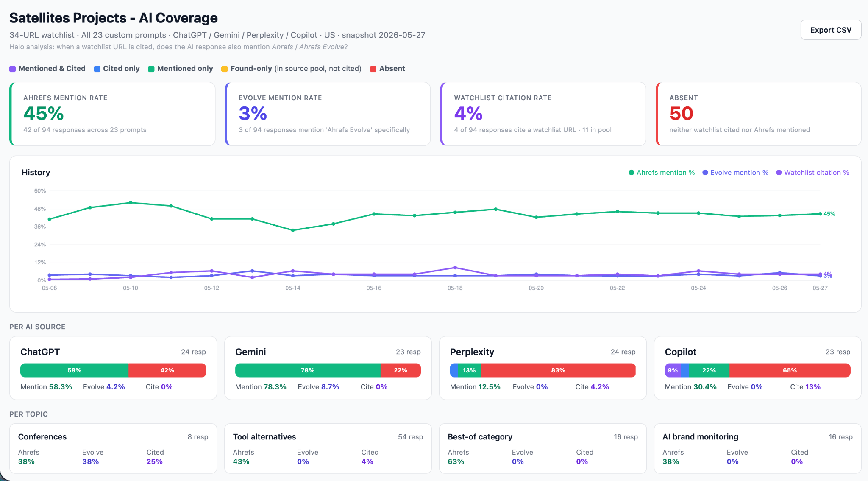The width and height of the screenshot is (868, 481).
Task: Click the red 65% segment in Copilot bar
Action: [790, 370]
